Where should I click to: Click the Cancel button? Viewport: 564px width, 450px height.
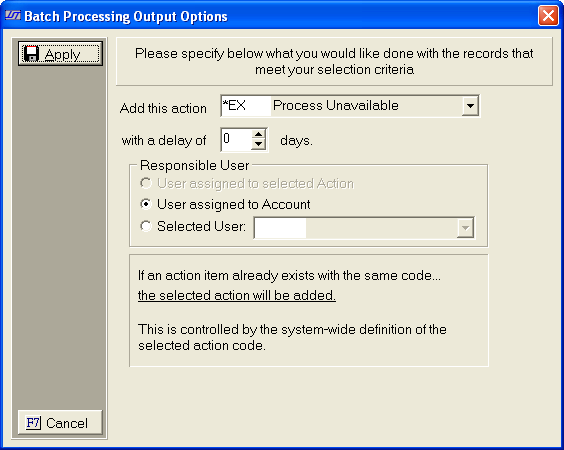(60, 423)
